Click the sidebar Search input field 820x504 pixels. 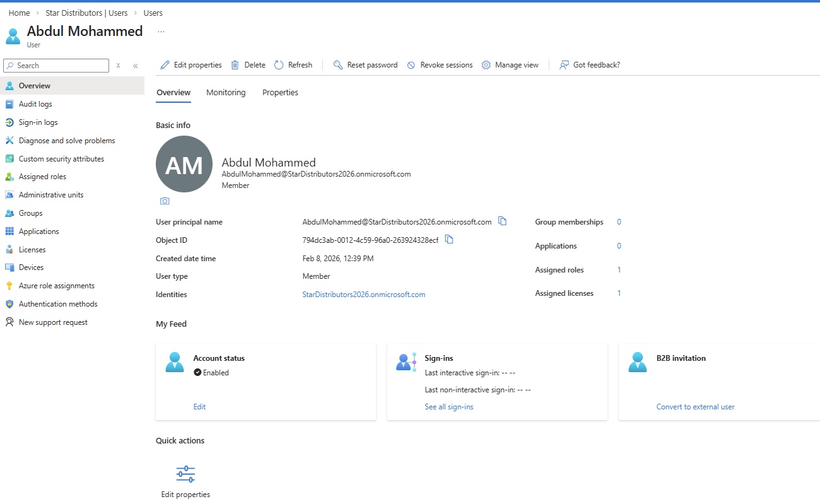(60, 66)
